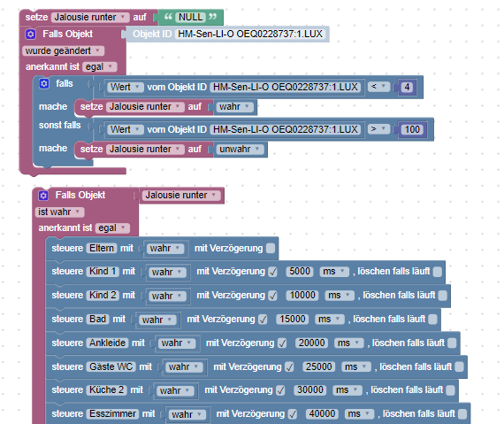Click gear icon on Jalousie runter trigger block
Screen dimensions: 504x424
pyautogui.click(x=43, y=196)
